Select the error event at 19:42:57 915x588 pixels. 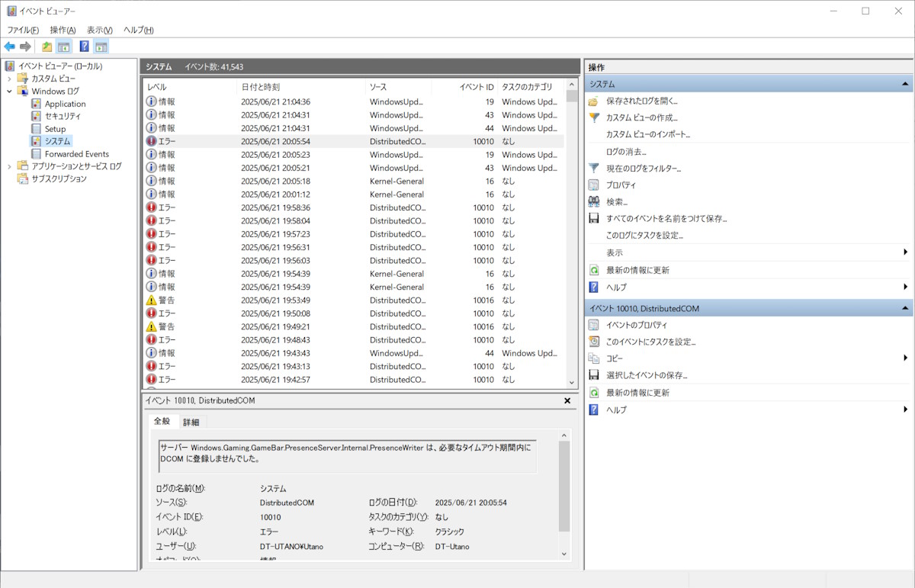[x=354, y=380]
